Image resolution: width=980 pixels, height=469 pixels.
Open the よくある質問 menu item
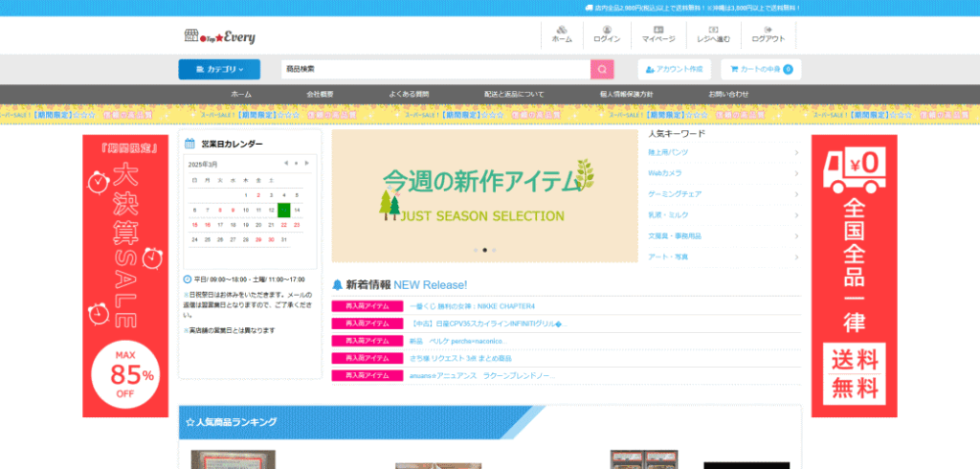pos(409,94)
